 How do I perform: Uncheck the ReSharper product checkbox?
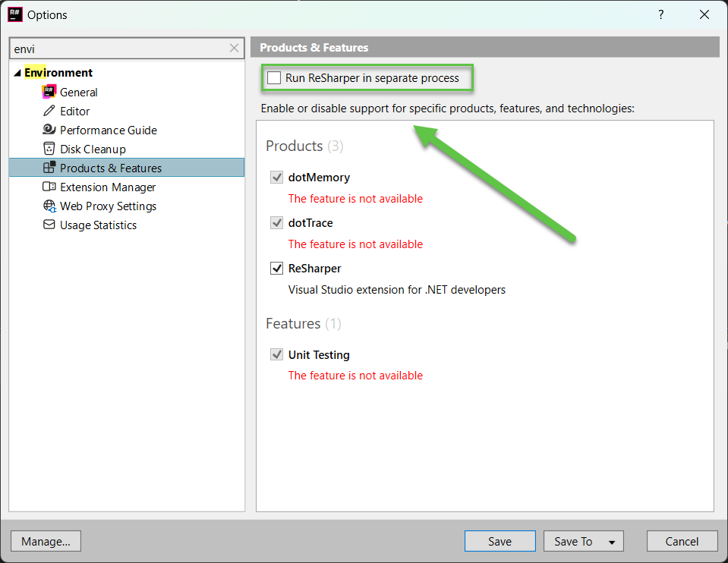pyautogui.click(x=277, y=269)
